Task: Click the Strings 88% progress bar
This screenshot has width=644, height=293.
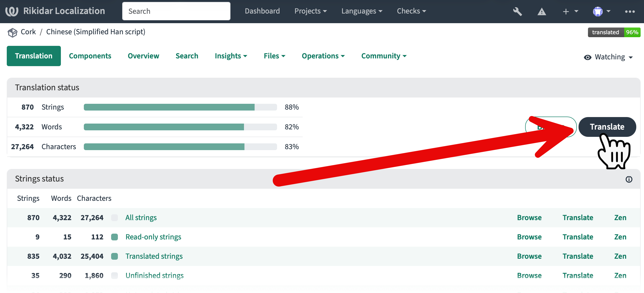Action: pyautogui.click(x=180, y=107)
